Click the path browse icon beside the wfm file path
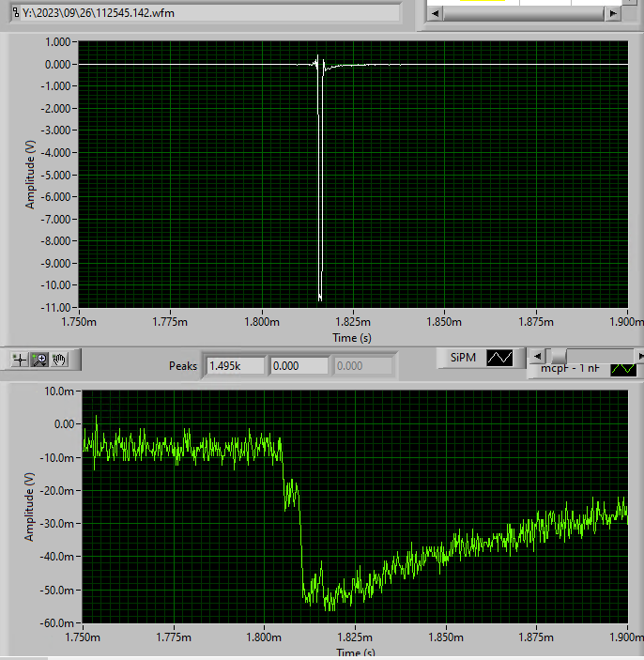Screen dimensions: 644x660 click(16, 13)
